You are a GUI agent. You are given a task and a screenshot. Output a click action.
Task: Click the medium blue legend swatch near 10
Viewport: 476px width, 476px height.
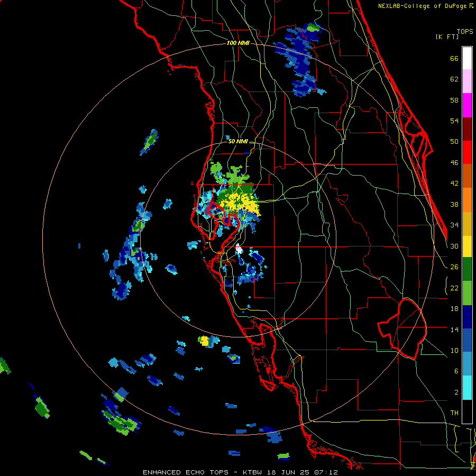click(x=467, y=340)
